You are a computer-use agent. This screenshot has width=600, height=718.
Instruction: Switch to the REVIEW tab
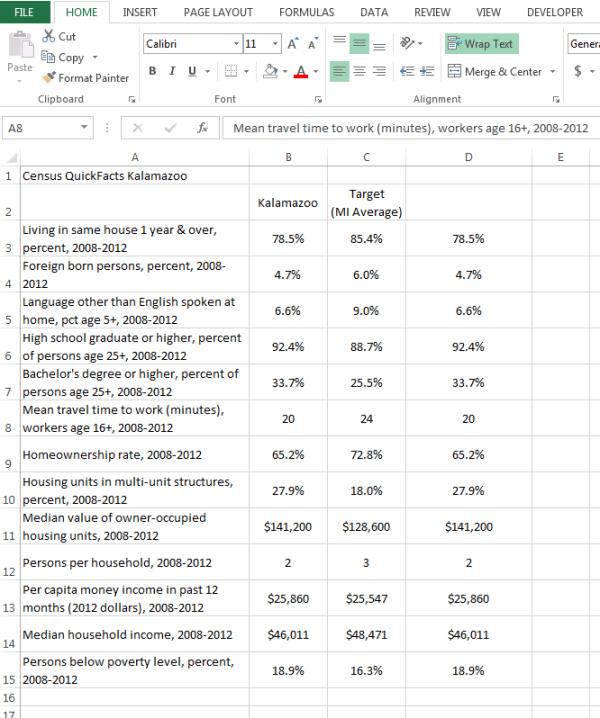pos(432,12)
